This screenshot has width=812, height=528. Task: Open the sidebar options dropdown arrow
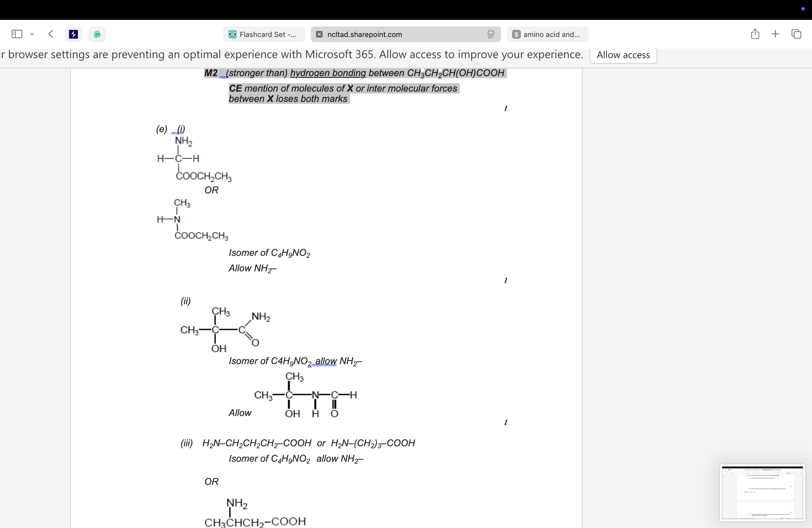[x=32, y=34]
